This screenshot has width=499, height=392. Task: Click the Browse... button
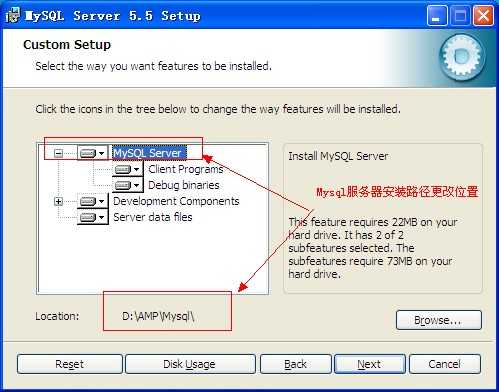coord(439,320)
